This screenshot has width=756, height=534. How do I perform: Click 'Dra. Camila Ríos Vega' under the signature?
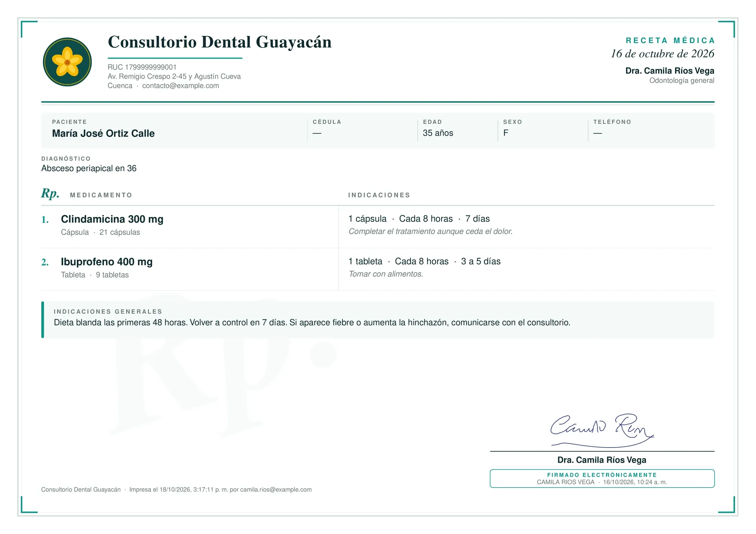[602, 460]
